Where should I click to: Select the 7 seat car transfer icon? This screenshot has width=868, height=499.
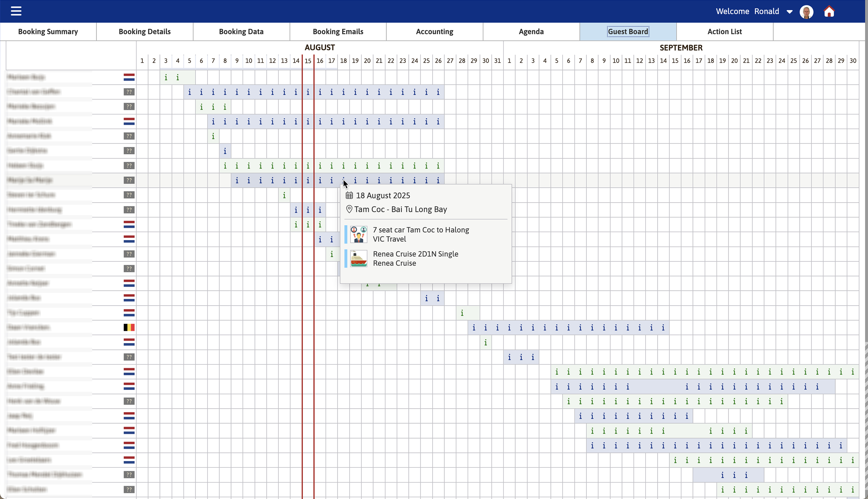tap(358, 234)
